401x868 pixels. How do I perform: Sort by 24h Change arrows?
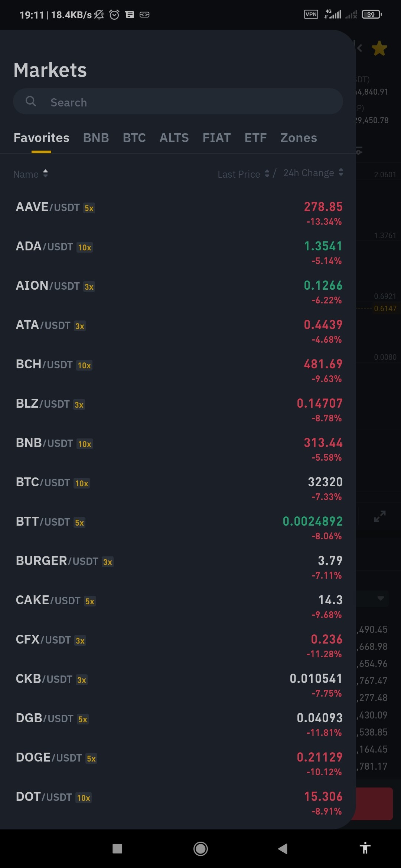341,172
